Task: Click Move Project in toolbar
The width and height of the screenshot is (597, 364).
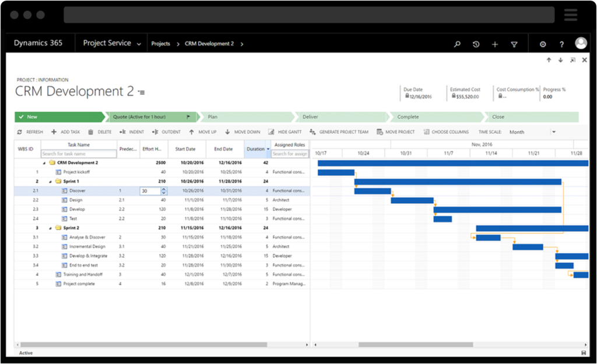Action: 396,132
